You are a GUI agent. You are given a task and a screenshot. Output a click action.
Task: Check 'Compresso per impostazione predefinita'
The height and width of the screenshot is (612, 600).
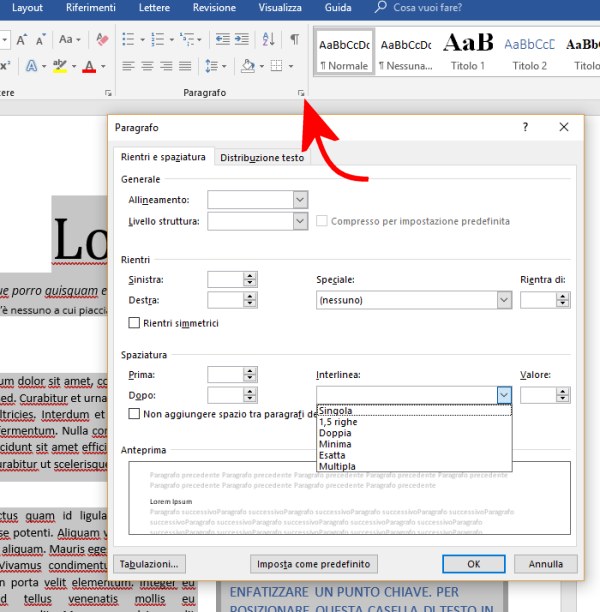tap(322, 221)
